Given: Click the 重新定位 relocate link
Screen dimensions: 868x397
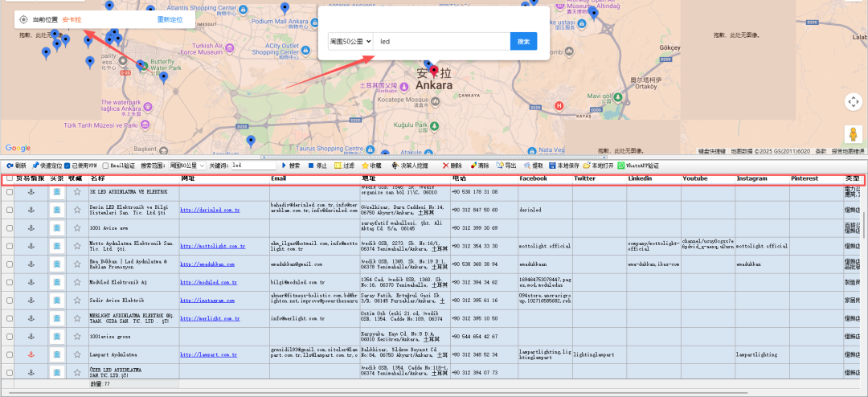Looking at the screenshot, I should click(168, 19).
